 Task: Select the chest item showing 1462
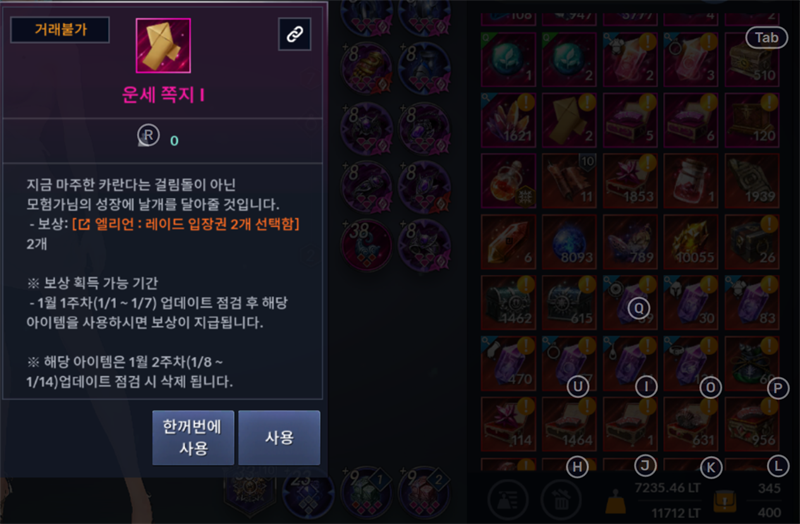coord(509,303)
